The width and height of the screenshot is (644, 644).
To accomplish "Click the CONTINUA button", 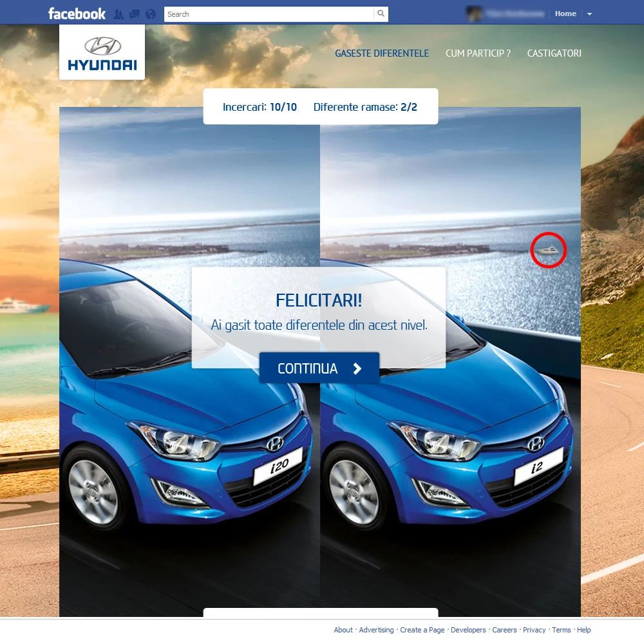I will [319, 368].
